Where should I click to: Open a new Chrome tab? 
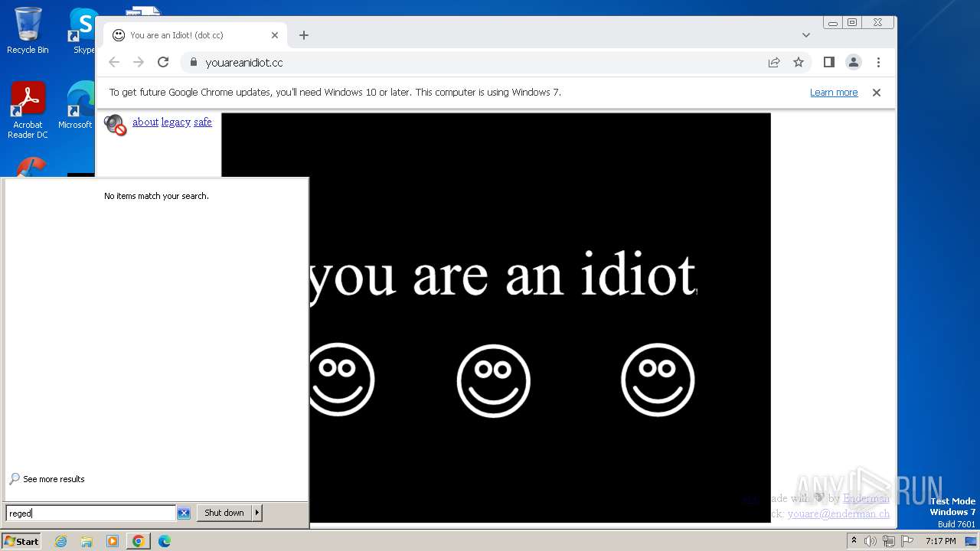click(x=304, y=35)
